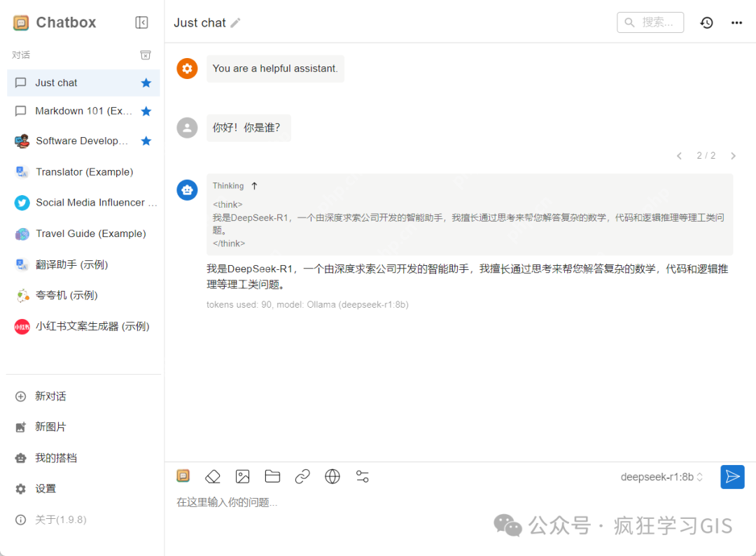The image size is (756, 556).
Task: Click the Chatbox logo icon
Action: pos(21,22)
